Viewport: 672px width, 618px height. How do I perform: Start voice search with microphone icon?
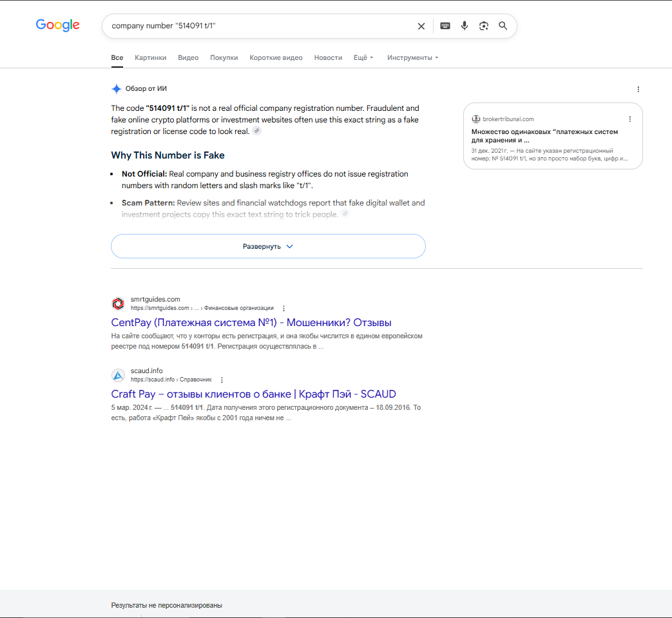(464, 26)
